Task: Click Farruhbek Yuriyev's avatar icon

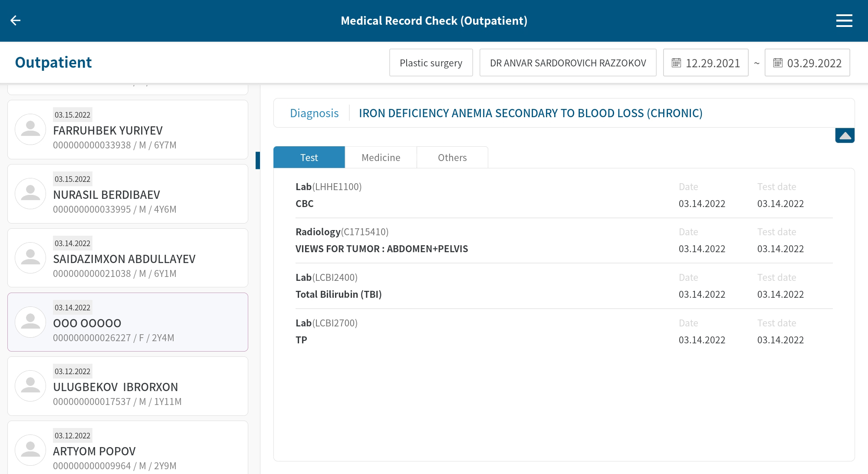Action: tap(30, 129)
